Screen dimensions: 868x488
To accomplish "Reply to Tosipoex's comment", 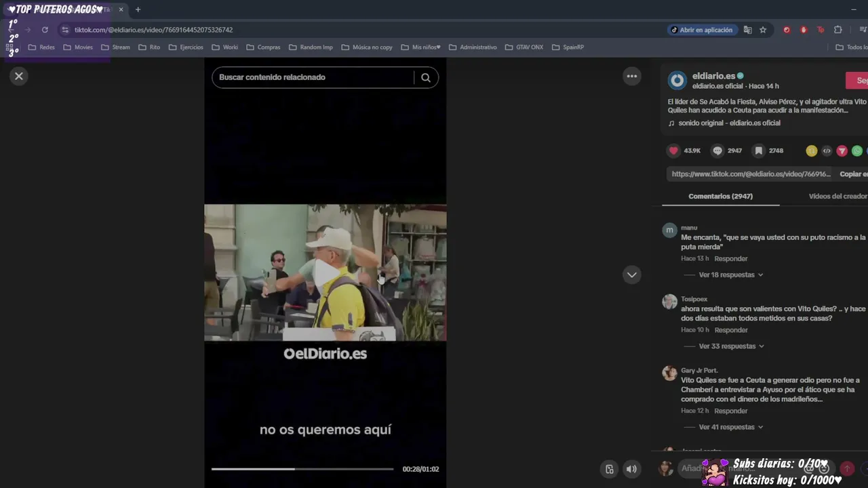I will (x=731, y=330).
